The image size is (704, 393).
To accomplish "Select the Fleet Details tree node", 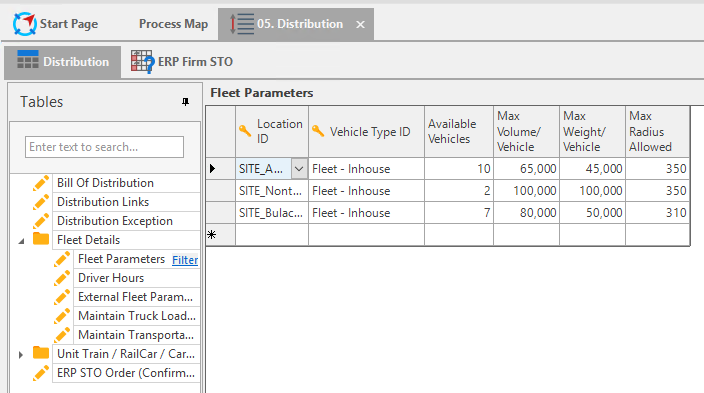I will coord(88,240).
